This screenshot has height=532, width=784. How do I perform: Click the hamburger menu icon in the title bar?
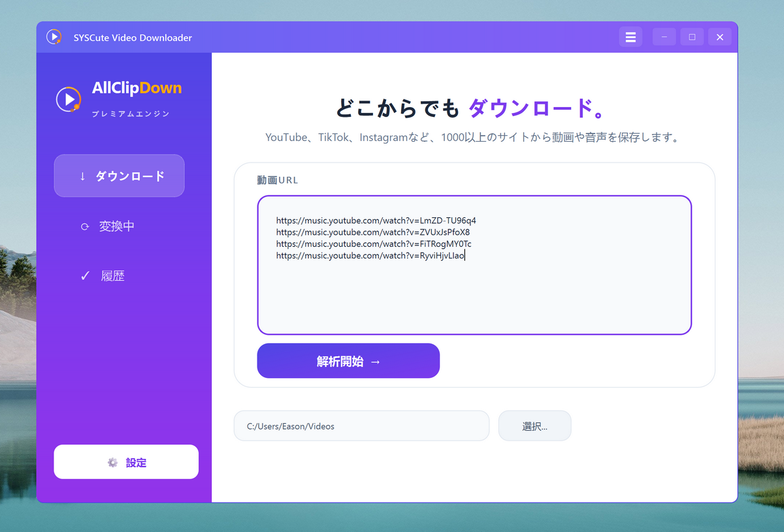pyautogui.click(x=630, y=37)
